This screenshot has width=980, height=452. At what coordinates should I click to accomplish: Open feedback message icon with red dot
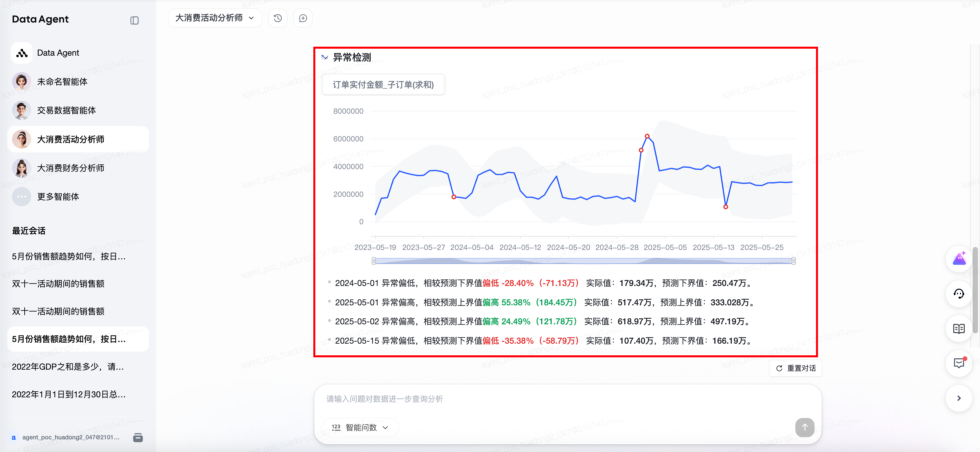click(958, 363)
